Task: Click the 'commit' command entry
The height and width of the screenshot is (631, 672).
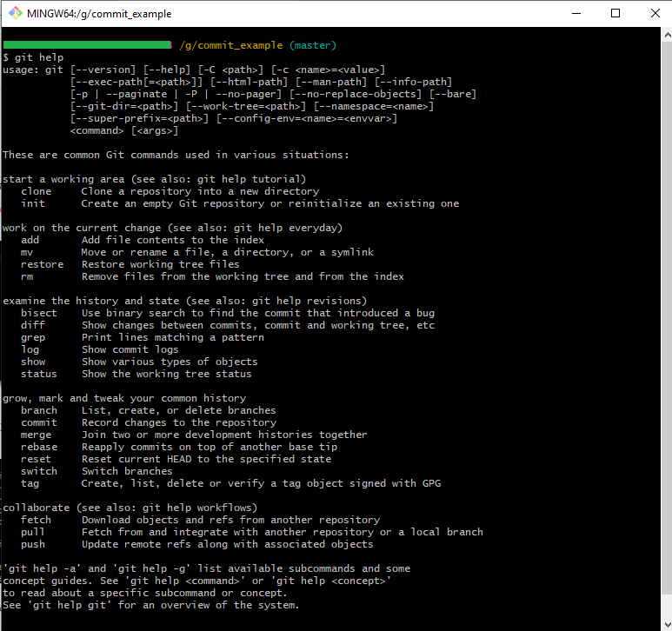Action: pos(38,422)
